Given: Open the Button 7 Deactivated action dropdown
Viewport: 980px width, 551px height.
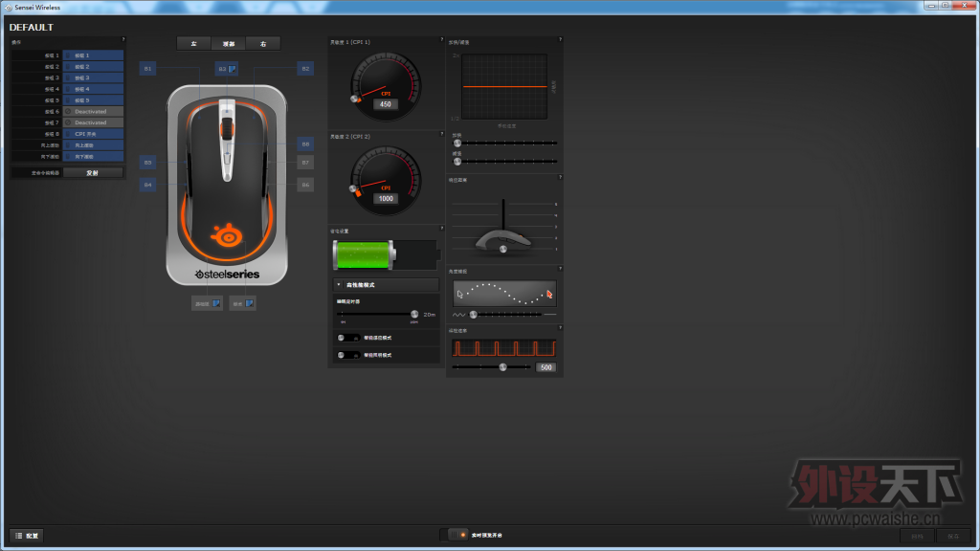Looking at the screenshot, I should (x=93, y=123).
